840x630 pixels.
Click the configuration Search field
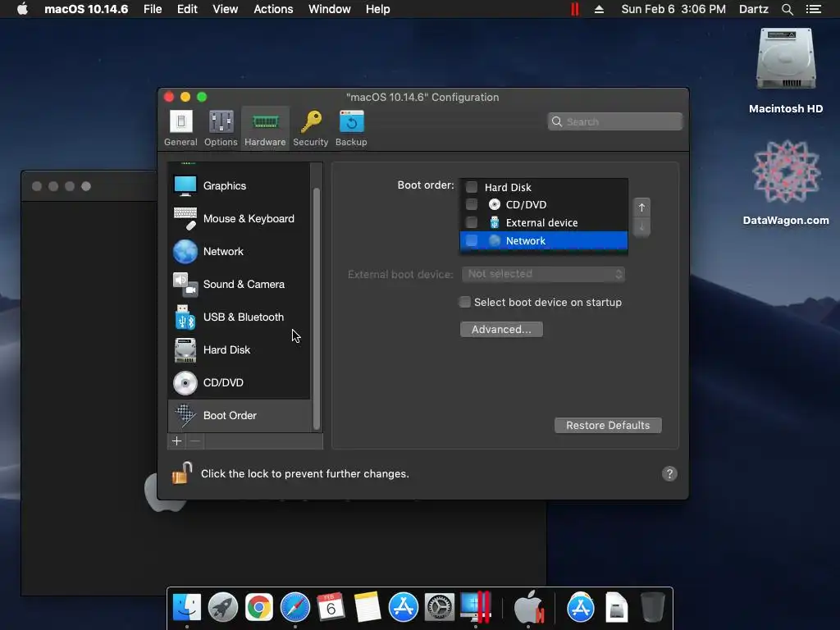615,121
